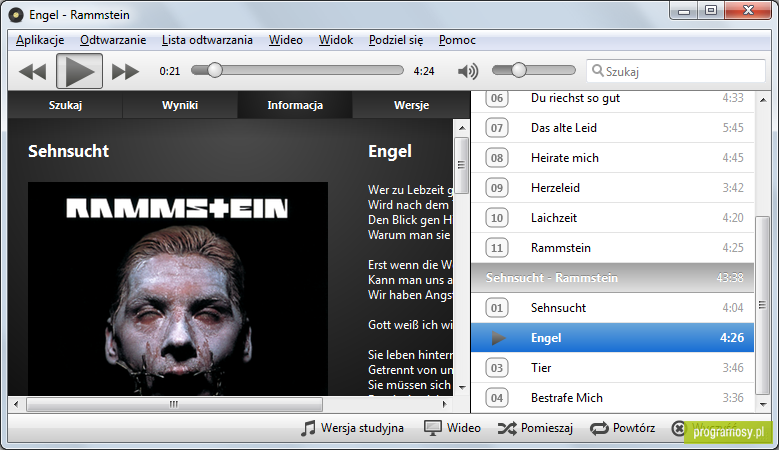Click track number 04 badge for Bestrafe Mich
This screenshot has width=779, height=450.
point(497,398)
